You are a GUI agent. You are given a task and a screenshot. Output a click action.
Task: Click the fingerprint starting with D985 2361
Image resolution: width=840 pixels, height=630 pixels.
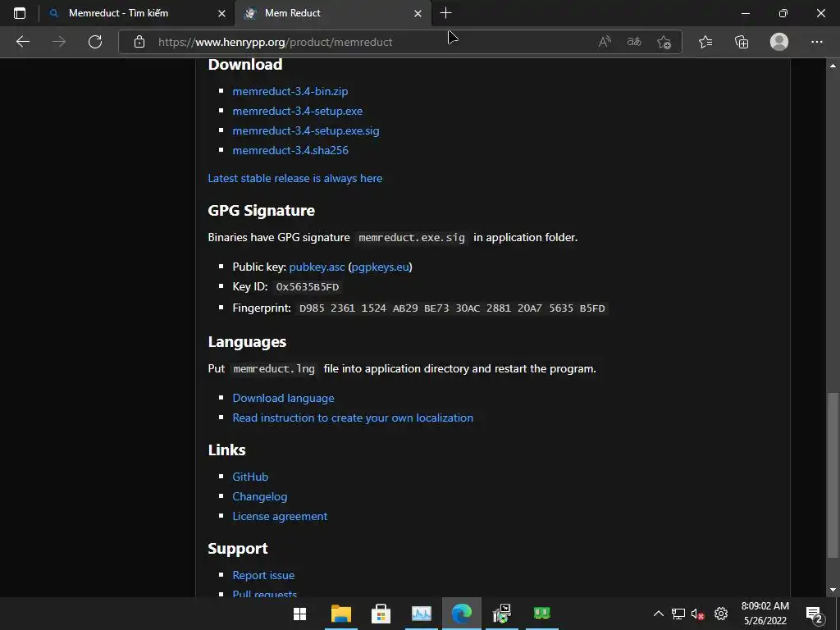pos(452,308)
